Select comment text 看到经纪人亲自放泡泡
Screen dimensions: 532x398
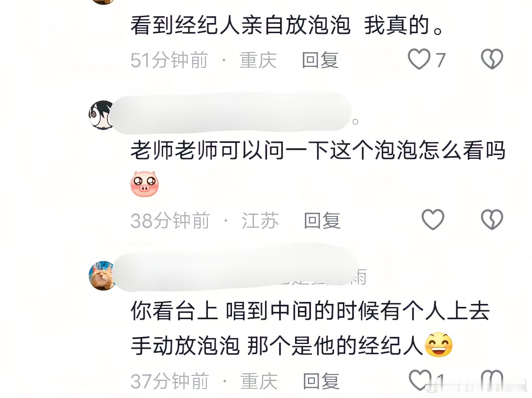241,26
